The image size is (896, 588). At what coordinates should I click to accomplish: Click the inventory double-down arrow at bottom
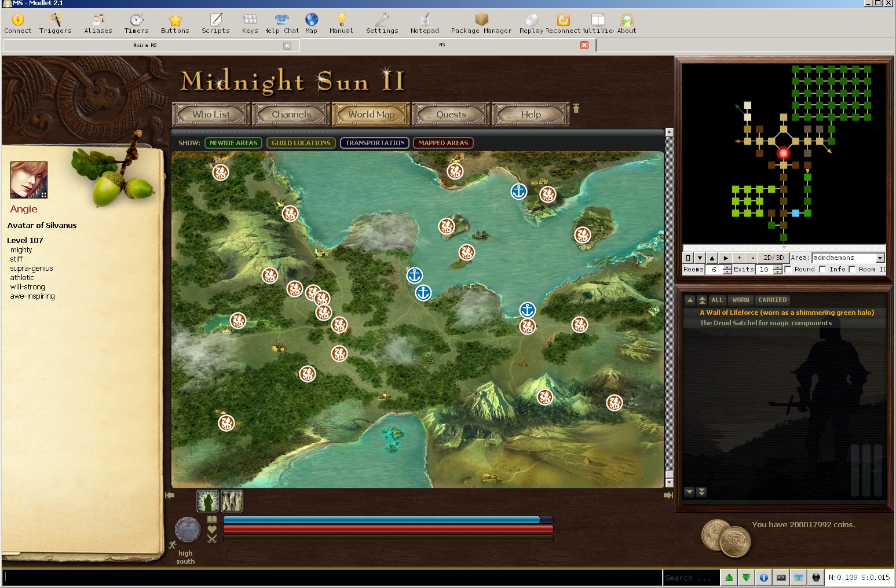(701, 492)
